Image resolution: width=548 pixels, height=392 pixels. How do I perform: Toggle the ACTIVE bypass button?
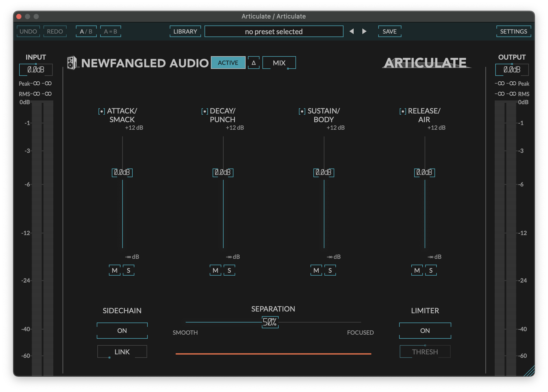click(228, 63)
